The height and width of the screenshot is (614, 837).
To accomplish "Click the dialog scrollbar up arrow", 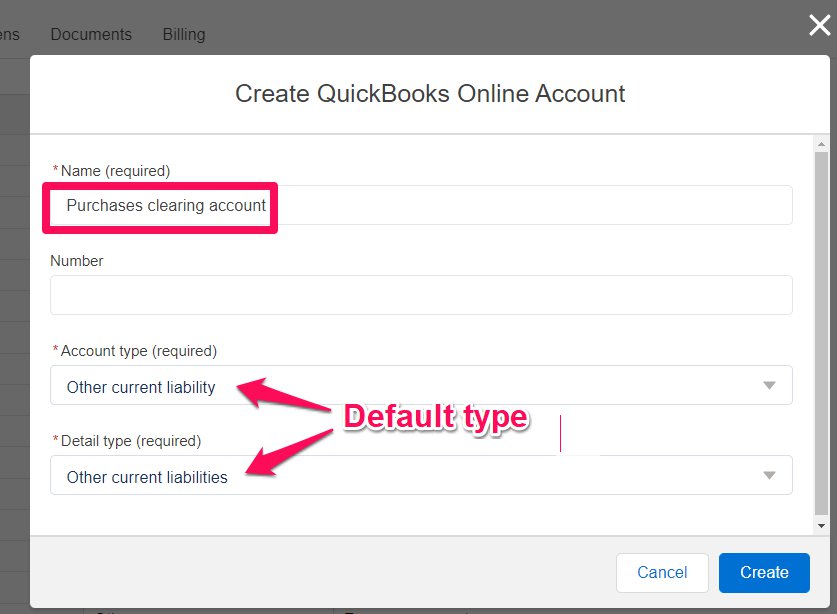I will coord(822,144).
